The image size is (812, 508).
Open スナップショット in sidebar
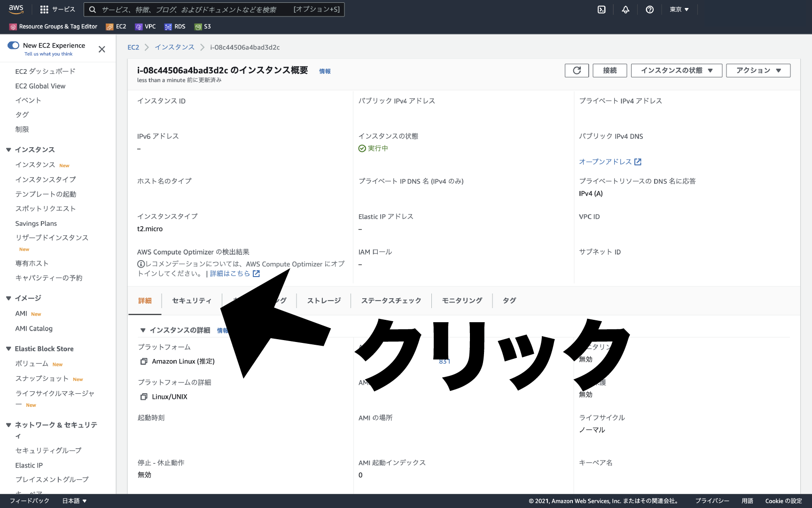(42, 379)
